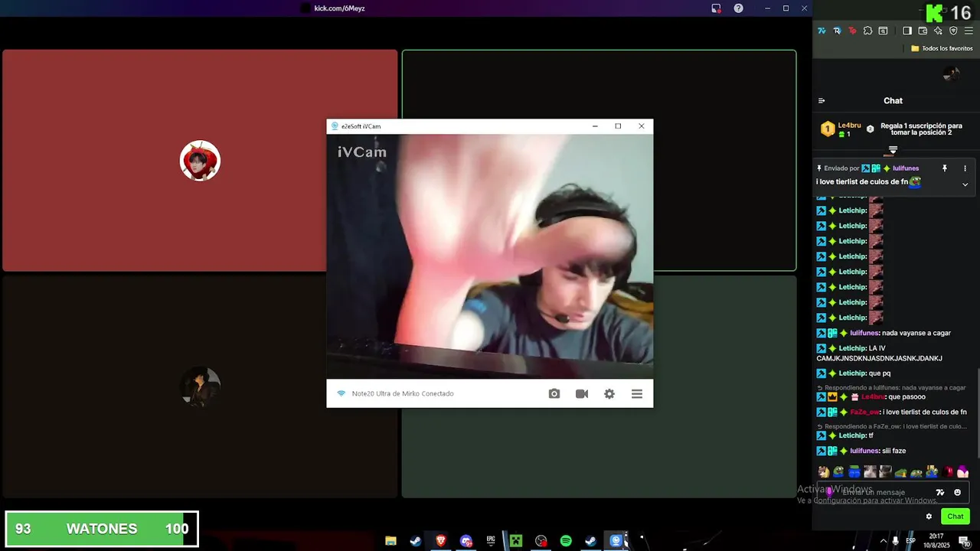Select the first quick emote in the emote row
Viewport: 980px width, 551px height.
coord(824,472)
